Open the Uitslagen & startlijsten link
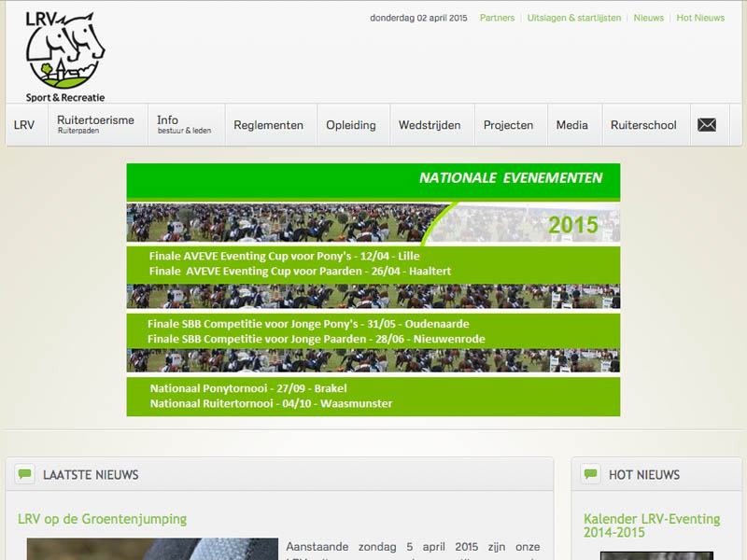 [x=574, y=18]
